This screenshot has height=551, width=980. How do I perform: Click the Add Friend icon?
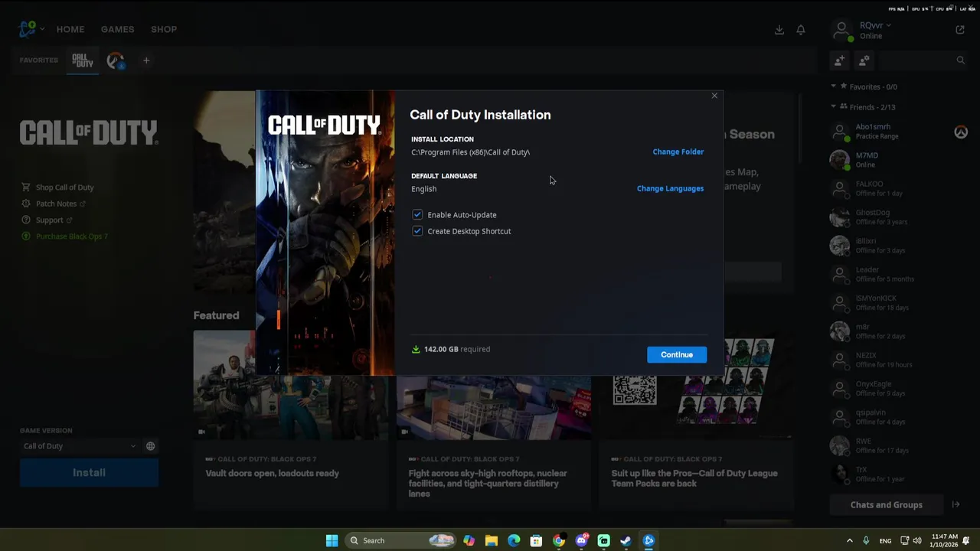click(840, 60)
